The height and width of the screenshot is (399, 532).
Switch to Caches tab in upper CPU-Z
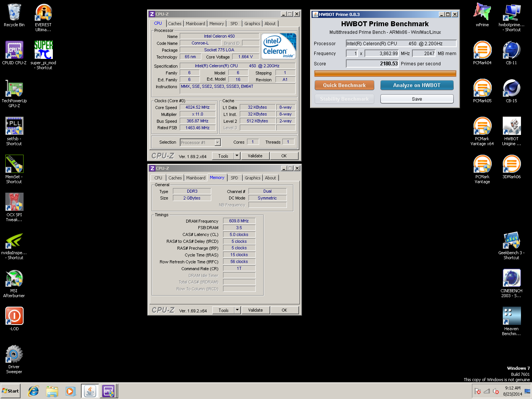pyautogui.click(x=175, y=24)
